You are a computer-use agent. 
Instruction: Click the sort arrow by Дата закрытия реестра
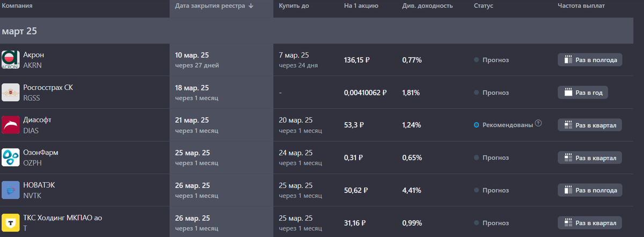pos(251,6)
